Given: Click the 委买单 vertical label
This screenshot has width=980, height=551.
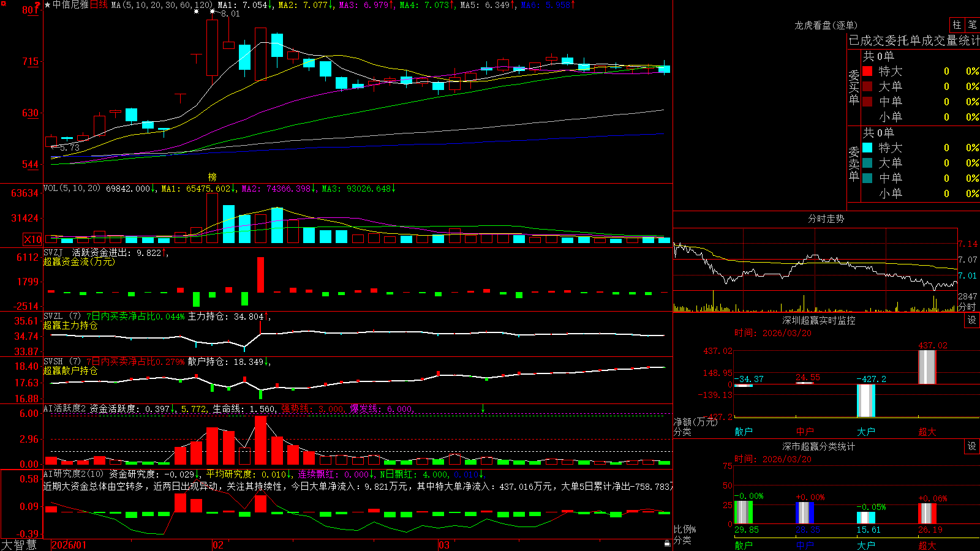Looking at the screenshot, I should pos(854,87).
